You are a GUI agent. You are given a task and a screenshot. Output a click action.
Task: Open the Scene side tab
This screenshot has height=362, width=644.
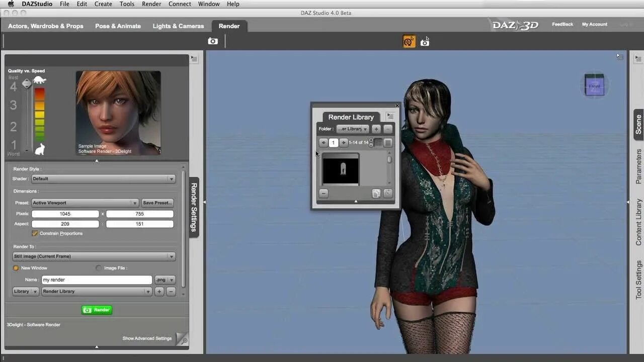click(638, 125)
